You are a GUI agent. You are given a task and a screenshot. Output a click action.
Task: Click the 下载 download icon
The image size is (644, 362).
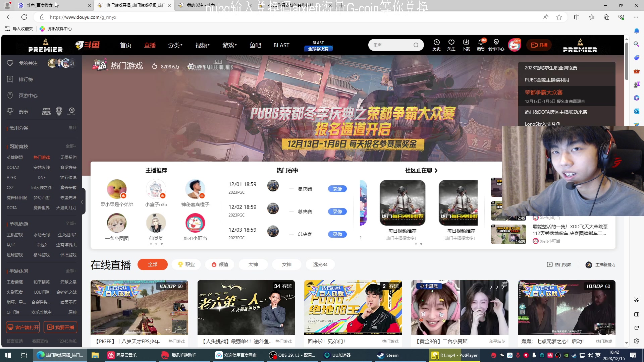tap(466, 45)
